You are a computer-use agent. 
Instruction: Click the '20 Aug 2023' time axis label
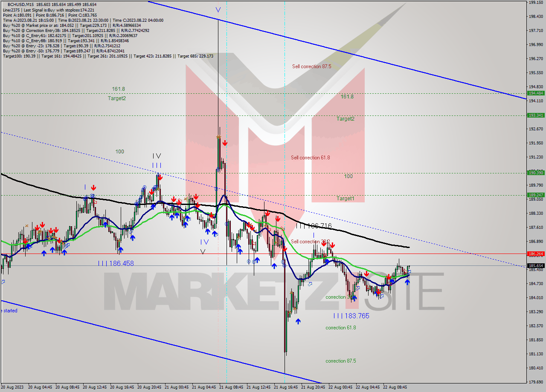click(12, 387)
